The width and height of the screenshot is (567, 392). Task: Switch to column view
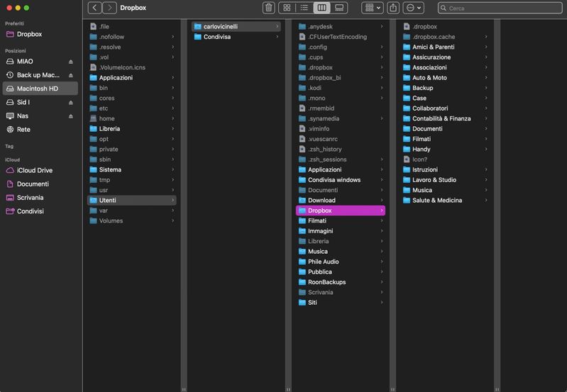click(x=322, y=8)
